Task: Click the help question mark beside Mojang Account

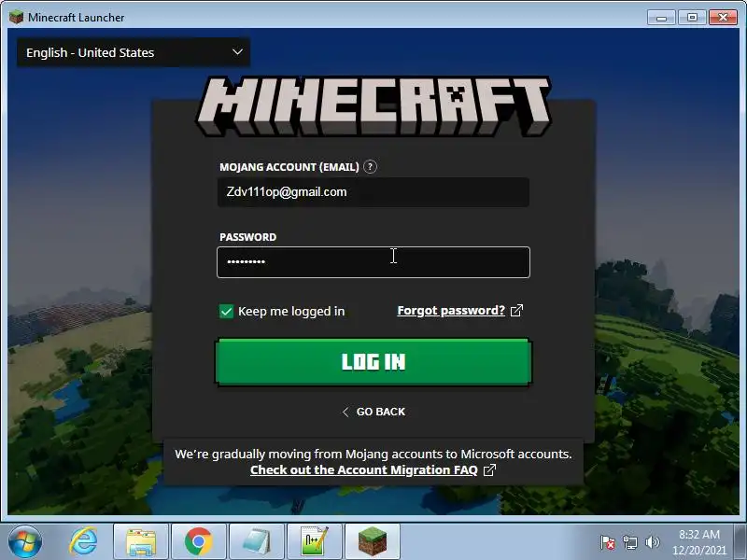Action: click(x=370, y=167)
